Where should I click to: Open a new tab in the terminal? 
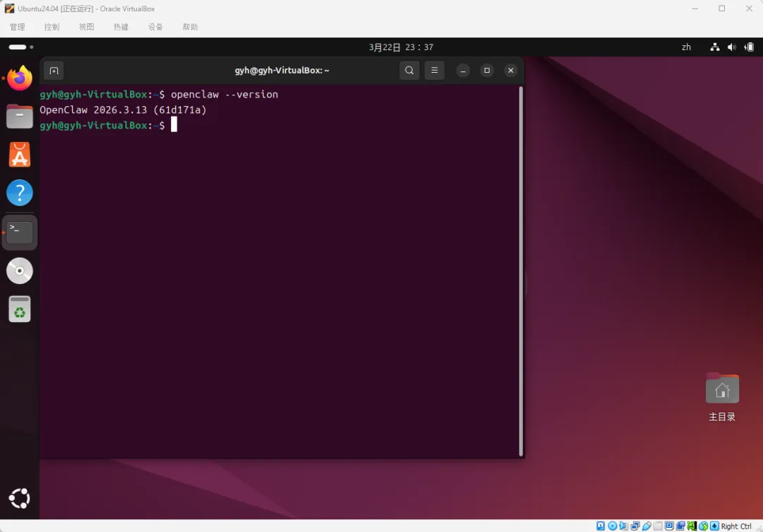pyautogui.click(x=54, y=71)
